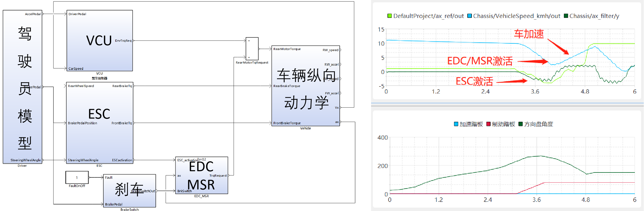This screenshot has height=211, width=644.
Task: Select the Driver model block
Action: 22,87
